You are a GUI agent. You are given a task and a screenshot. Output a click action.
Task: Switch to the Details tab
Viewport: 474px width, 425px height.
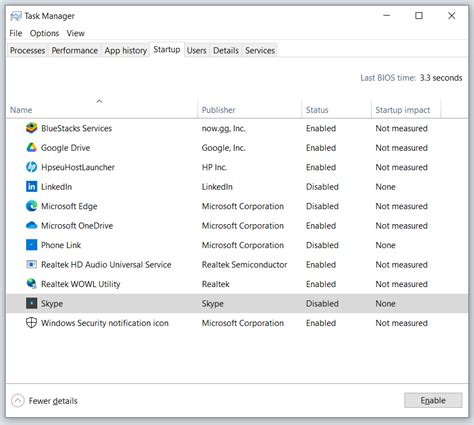pos(226,50)
